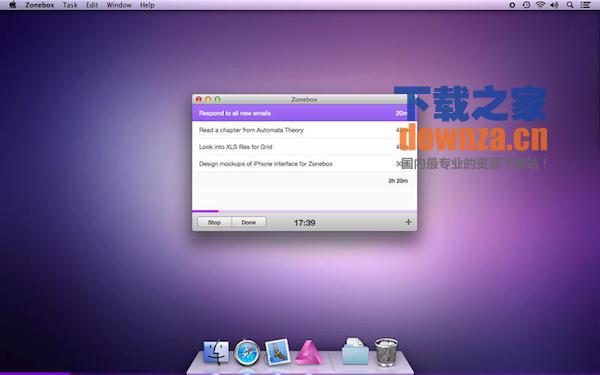Click the 17:39 countdown timer
The width and height of the screenshot is (600, 375).
coord(305,223)
